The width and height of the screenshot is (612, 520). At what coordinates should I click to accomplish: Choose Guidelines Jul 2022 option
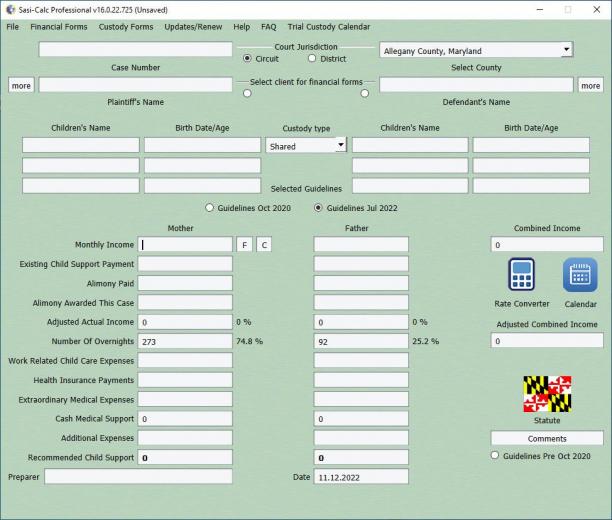(318, 208)
